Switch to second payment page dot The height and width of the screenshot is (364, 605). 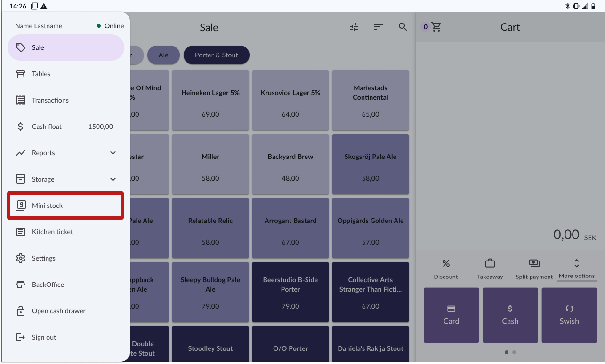514,352
